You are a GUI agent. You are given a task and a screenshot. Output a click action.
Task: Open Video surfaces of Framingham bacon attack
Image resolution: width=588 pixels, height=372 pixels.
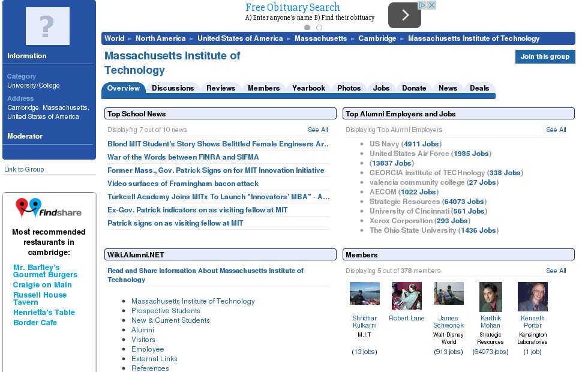(x=183, y=184)
